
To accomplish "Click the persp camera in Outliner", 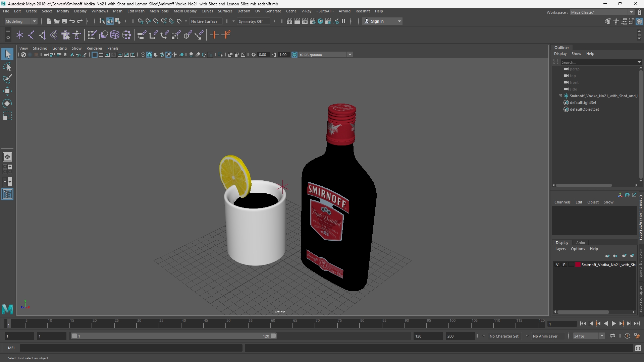I will click(x=574, y=69).
